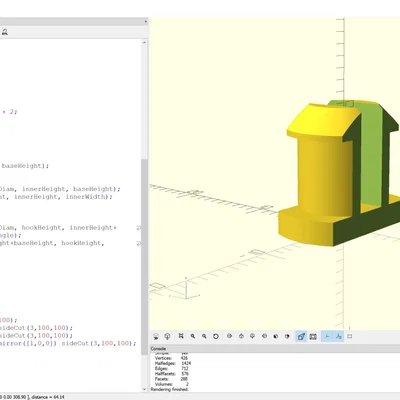Switch to the Back view icon

(x=287, y=336)
